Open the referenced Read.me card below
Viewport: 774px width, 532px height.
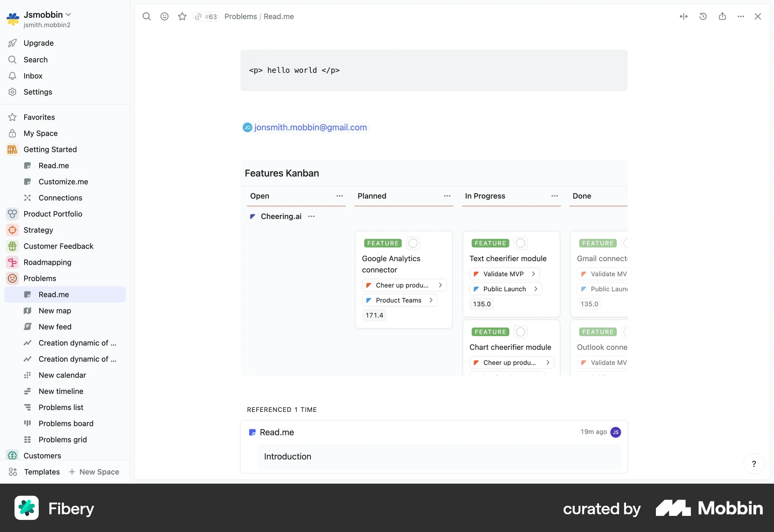[277, 432]
